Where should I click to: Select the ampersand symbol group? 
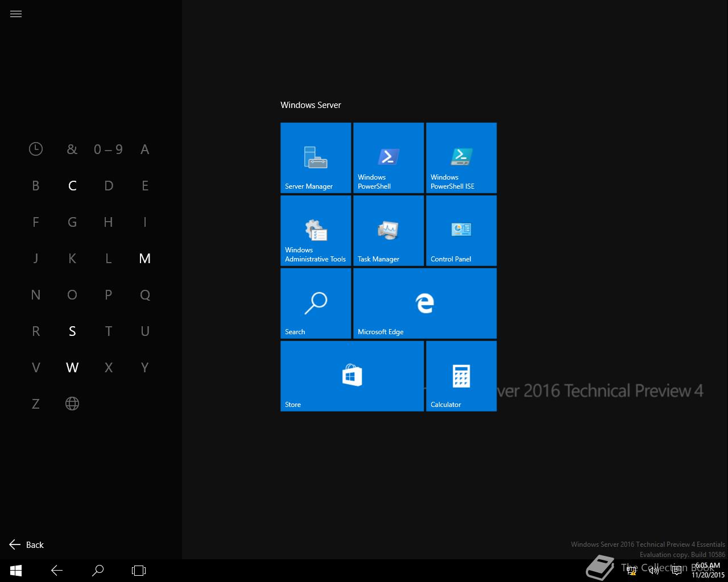(72, 149)
